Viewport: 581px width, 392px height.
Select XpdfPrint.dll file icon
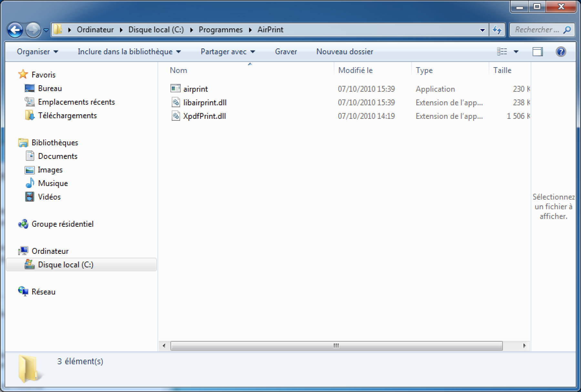tap(176, 116)
